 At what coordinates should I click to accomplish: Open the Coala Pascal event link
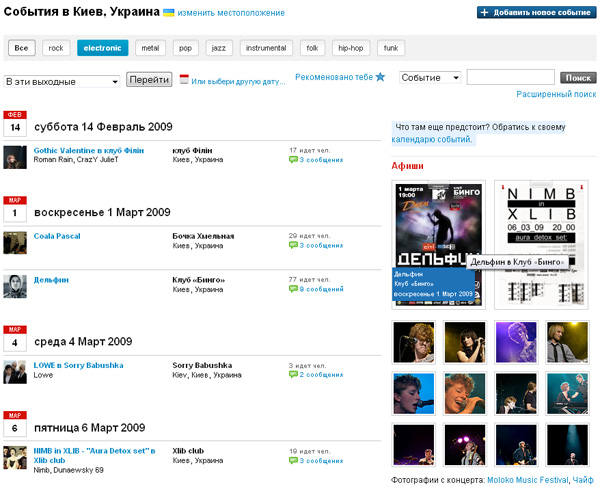click(57, 236)
